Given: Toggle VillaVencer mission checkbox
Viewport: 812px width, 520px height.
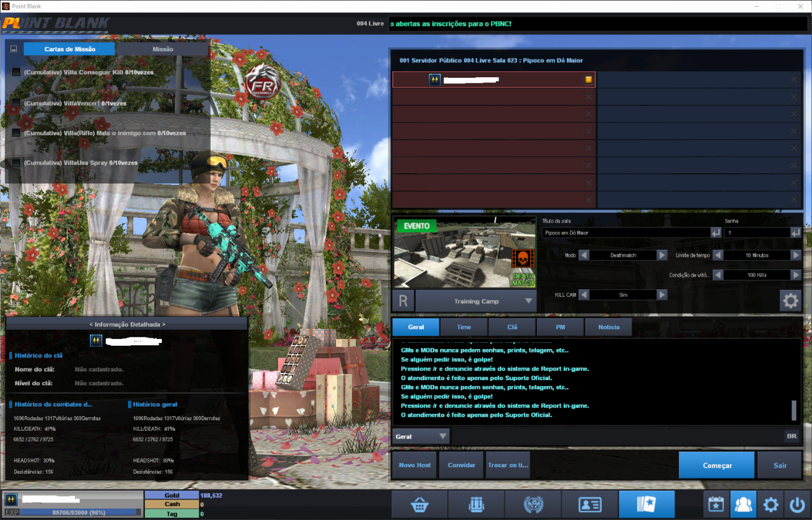Looking at the screenshot, I should (x=16, y=103).
